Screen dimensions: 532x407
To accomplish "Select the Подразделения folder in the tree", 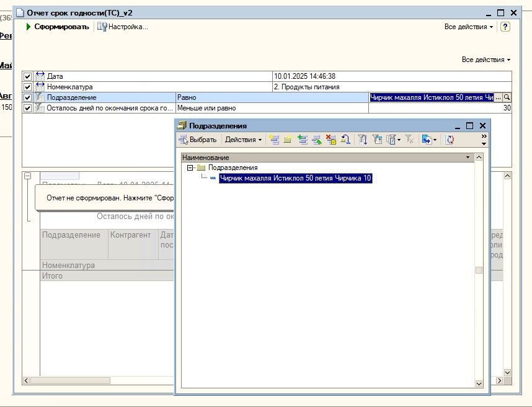I will coord(233,168).
